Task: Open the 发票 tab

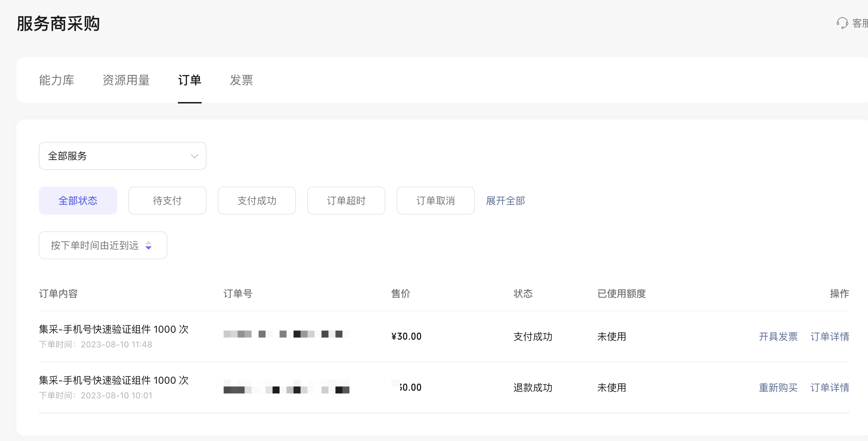Action: tap(241, 80)
